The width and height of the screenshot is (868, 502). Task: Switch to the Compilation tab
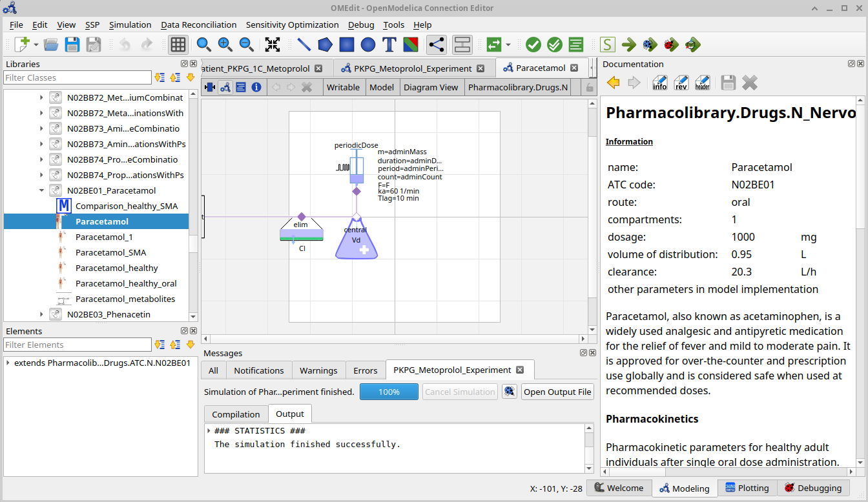[x=236, y=414]
